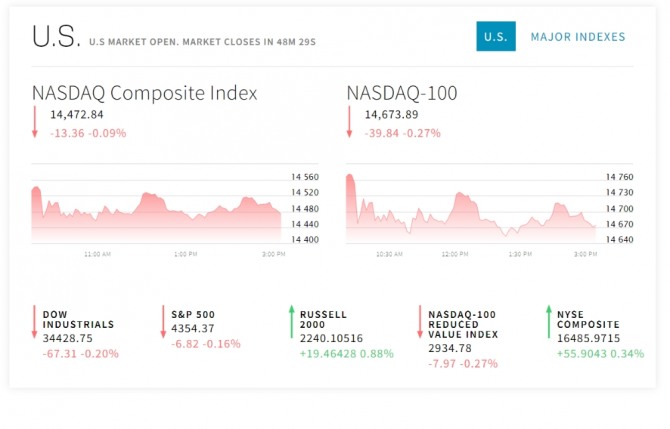Image resolution: width=670 pixels, height=429 pixels.
Task: Click the NASDAQ-100 chart opening spike
Action: pyautogui.click(x=350, y=177)
